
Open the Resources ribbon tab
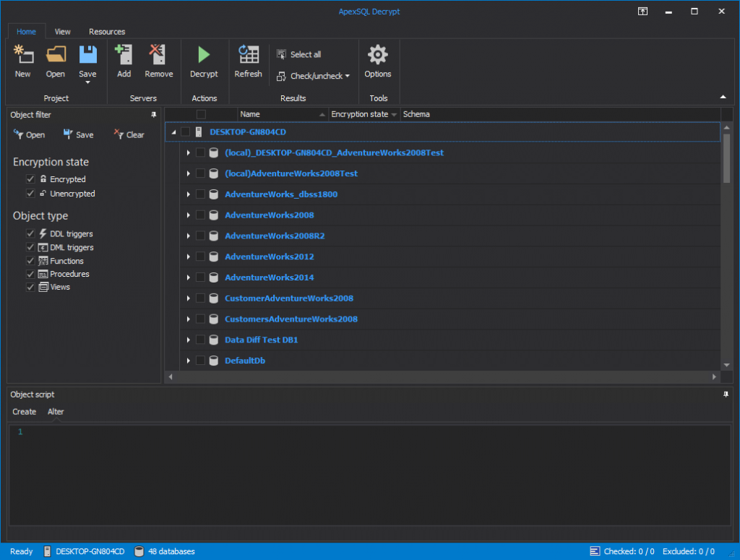[x=107, y=32]
